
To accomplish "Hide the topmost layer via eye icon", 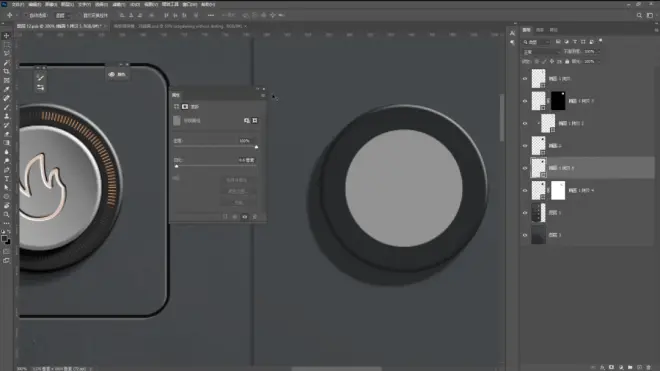I will 525,79.
